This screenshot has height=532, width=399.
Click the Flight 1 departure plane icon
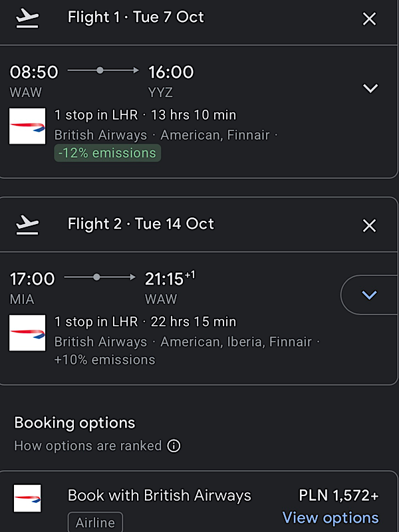coord(27,19)
